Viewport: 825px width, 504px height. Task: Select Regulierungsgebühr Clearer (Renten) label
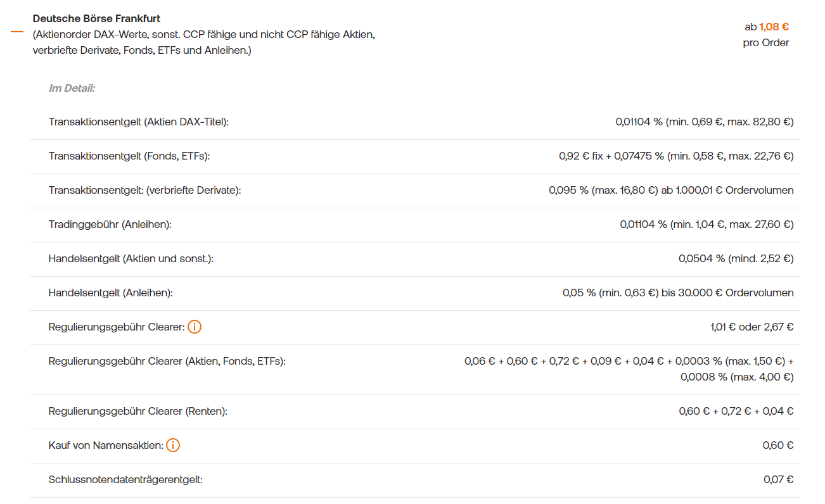(138, 411)
